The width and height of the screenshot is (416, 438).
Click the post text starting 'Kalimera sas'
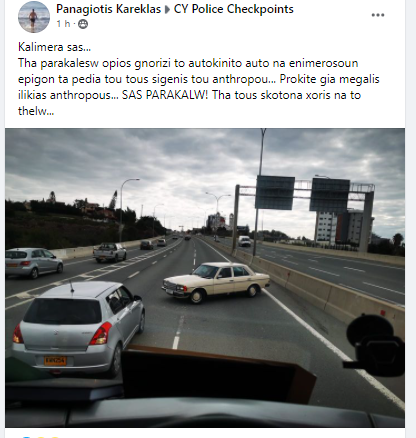click(54, 47)
